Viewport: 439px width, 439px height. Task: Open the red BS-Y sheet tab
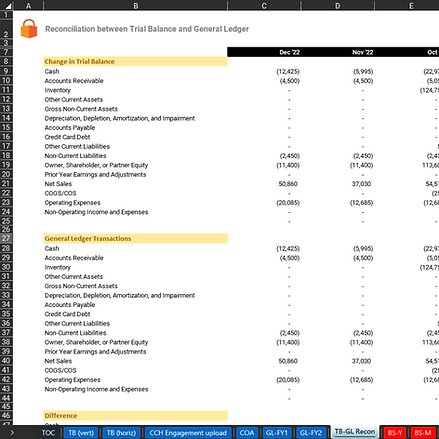tap(395, 433)
